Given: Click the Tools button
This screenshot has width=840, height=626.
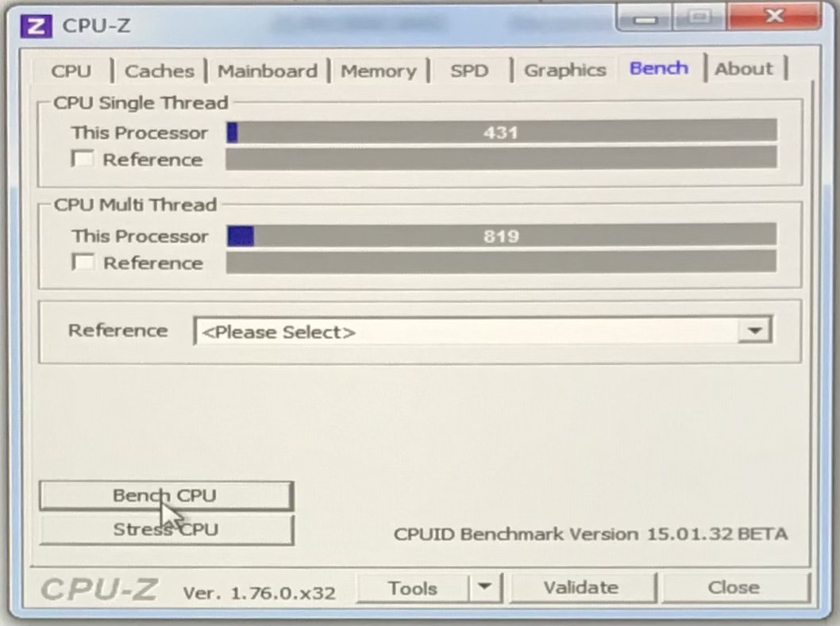Looking at the screenshot, I should (413, 588).
